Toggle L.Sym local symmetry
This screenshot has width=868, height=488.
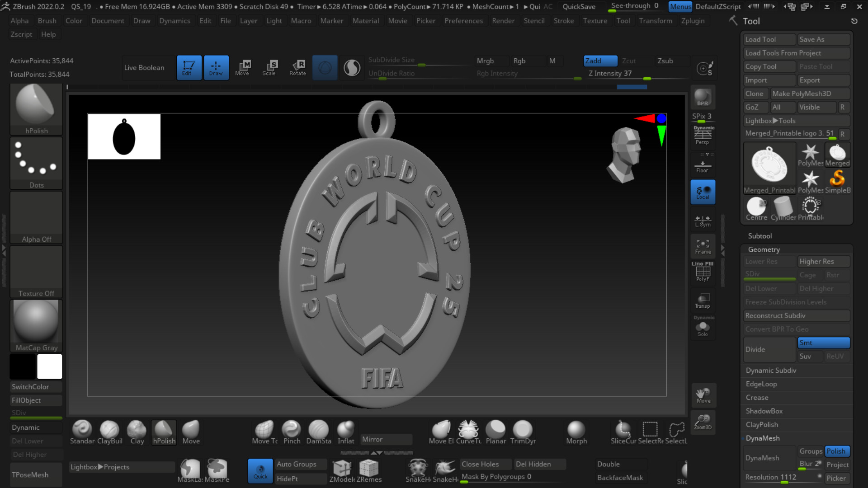pyautogui.click(x=703, y=221)
